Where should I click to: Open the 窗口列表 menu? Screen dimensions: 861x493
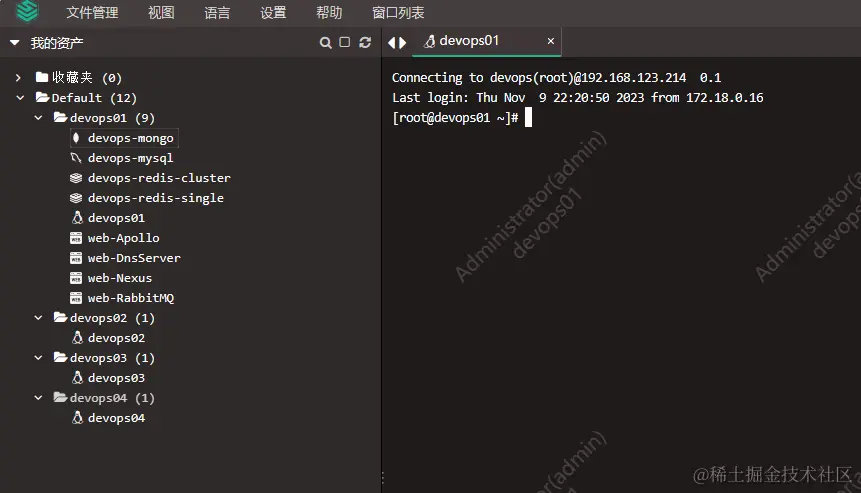398,13
